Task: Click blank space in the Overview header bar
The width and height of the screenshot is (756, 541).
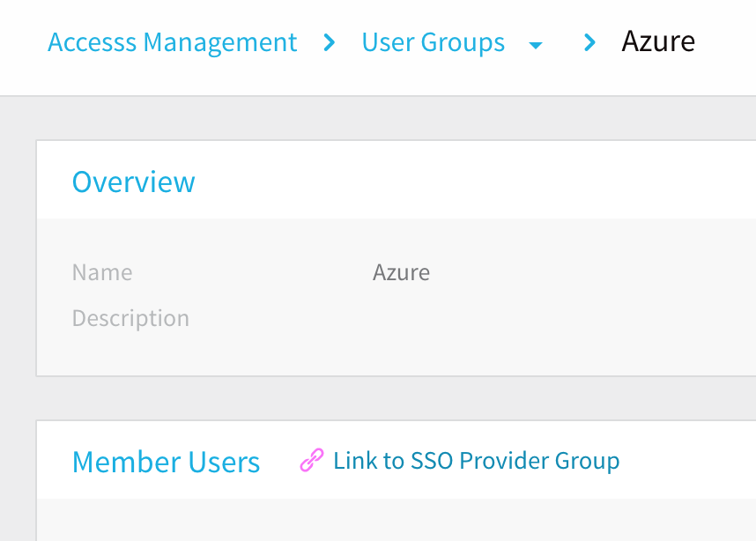Action: [x=482, y=181]
